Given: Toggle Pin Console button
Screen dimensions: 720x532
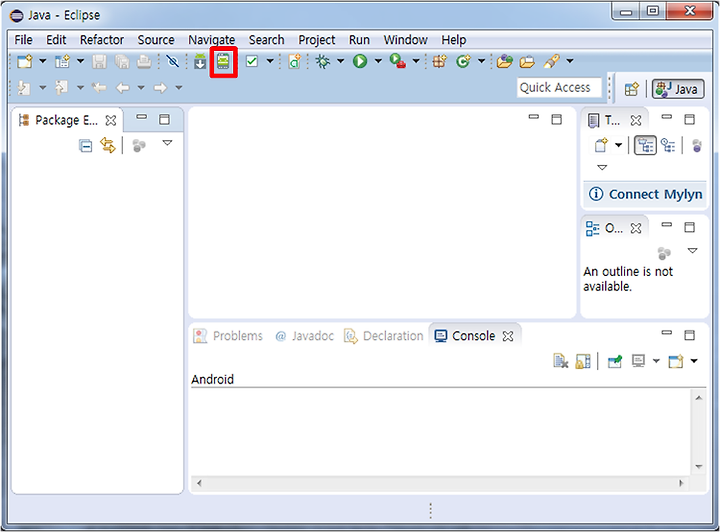Looking at the screenshot, I should click(614, 361).
